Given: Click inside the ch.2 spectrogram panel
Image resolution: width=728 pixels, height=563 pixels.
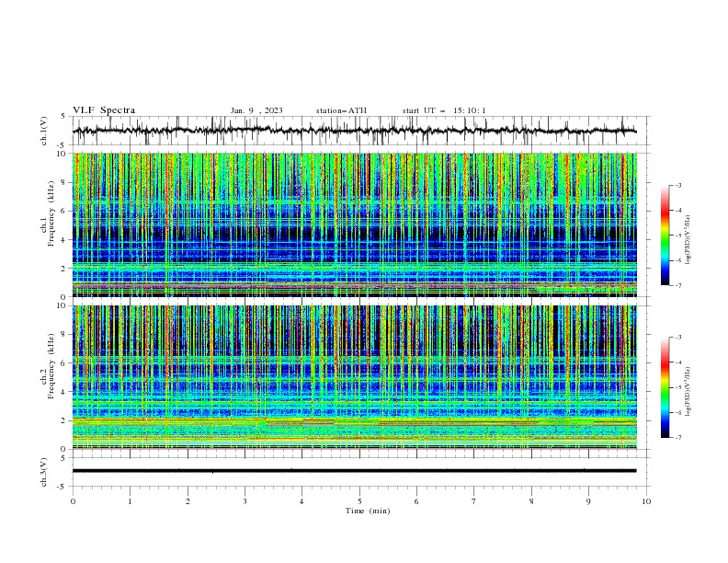Looking at the screenshot, I should pos(355,377).
